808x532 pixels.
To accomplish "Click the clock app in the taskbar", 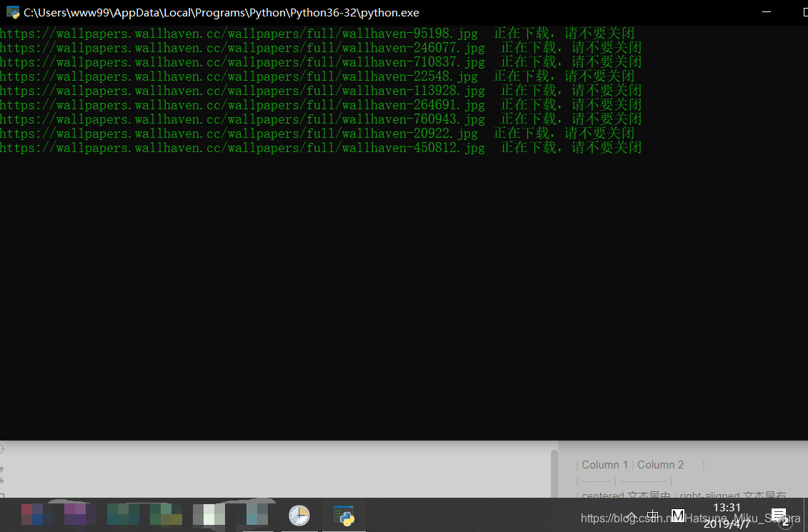I will point(299,515).
